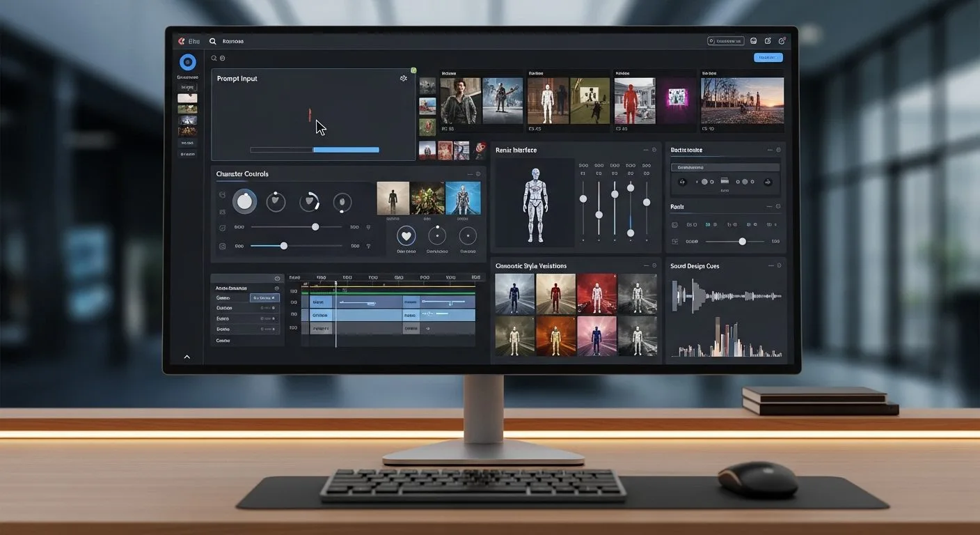This screenshot has height=535, width=980.
Task: Click the topmost small icon left of Character Controls dials
Action: [222, 195]
